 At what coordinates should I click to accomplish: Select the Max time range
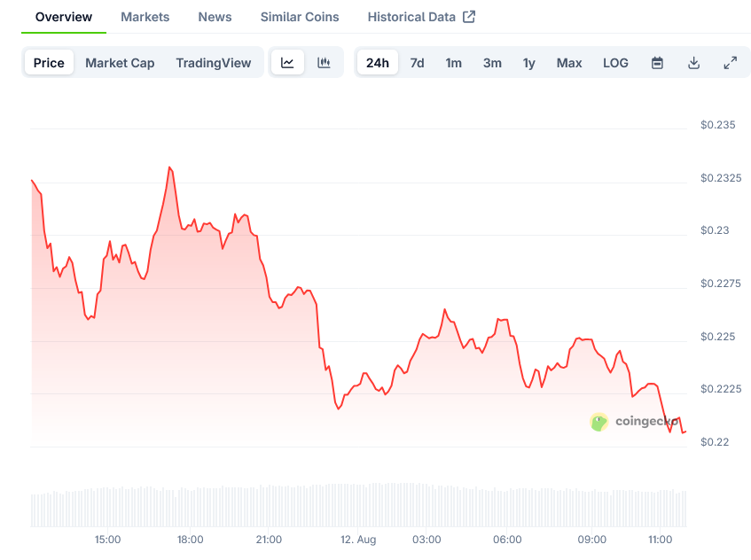point(569,63)
